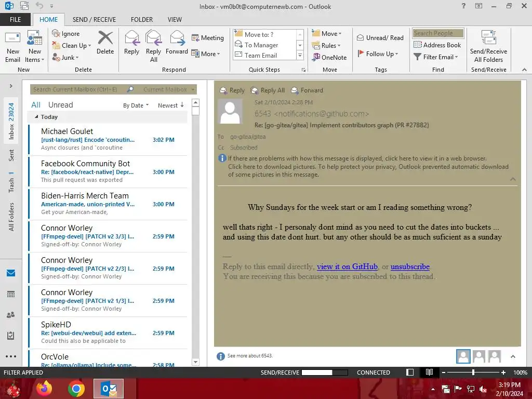Delete the selected message via ribbon
The image size is (532, 399).
(105, 43)
